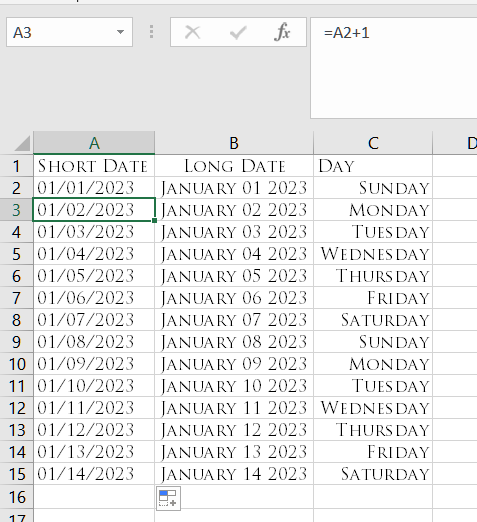477x522 pixels.
Task: Select the Friday cell in row 14
Action: [373, 452]
